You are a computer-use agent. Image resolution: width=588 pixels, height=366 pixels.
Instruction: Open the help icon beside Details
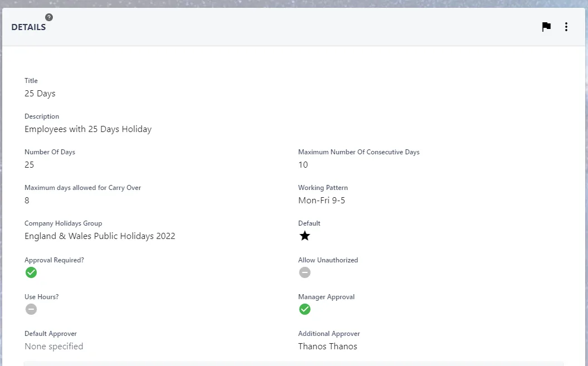[49, 17]
